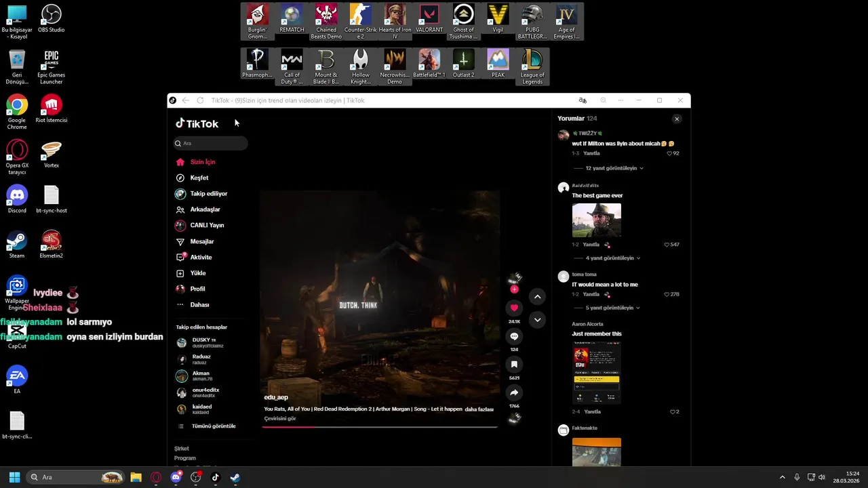The height and width of the screenshot is (488, 868).
Task: Share the video using the arrow icon
Action: coord(514,392)
